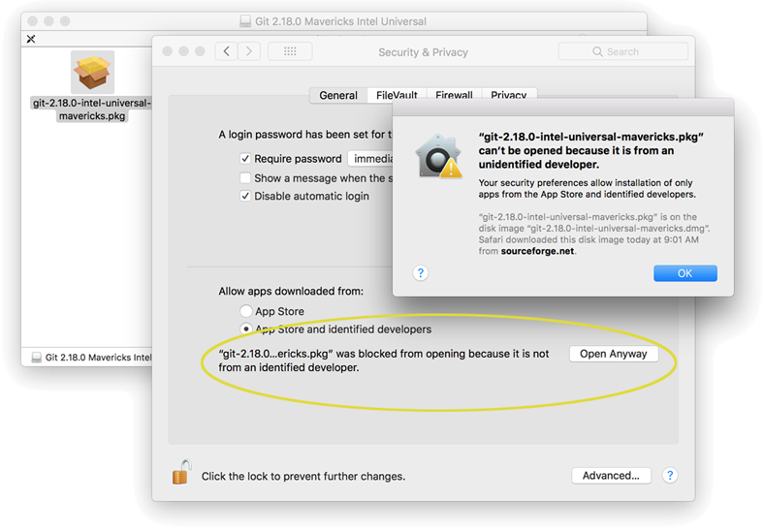Click the sourceforge.net text in the alert
The width and height of the screenshot is (764, 532).
(537, 251)
